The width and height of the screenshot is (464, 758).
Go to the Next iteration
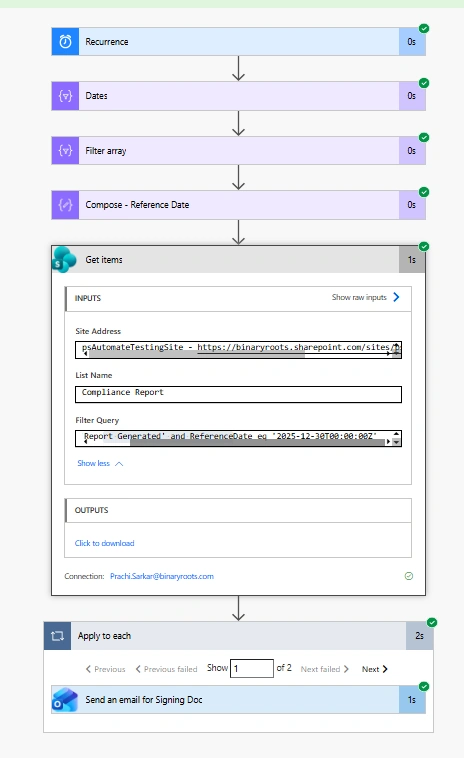click(375, 669)
